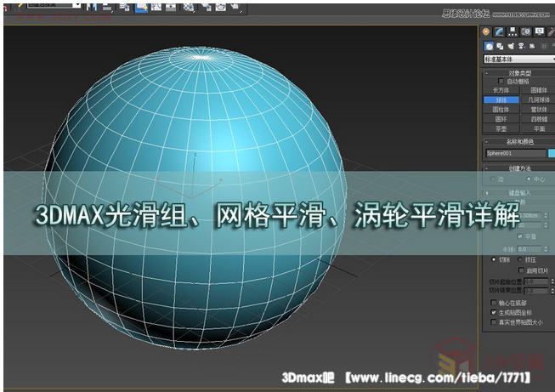Enable the 真实世界贴图大小 checkbox

pyautogui.click(x=494, y=322)
